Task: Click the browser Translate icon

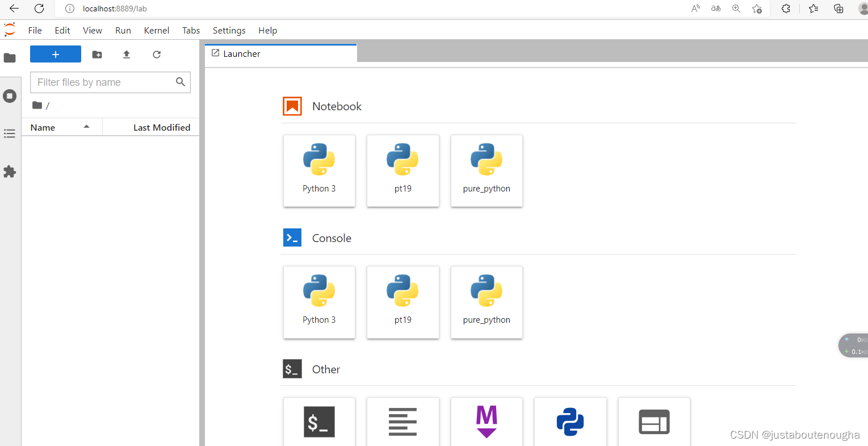Action: tap(716, 9)
